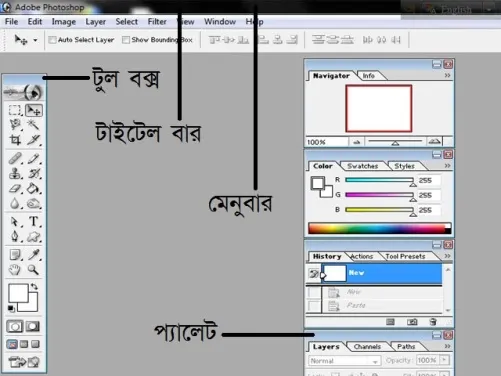Create new snapshot in History palette
This screenshot has width=501, height=376.
coord(412,322)
